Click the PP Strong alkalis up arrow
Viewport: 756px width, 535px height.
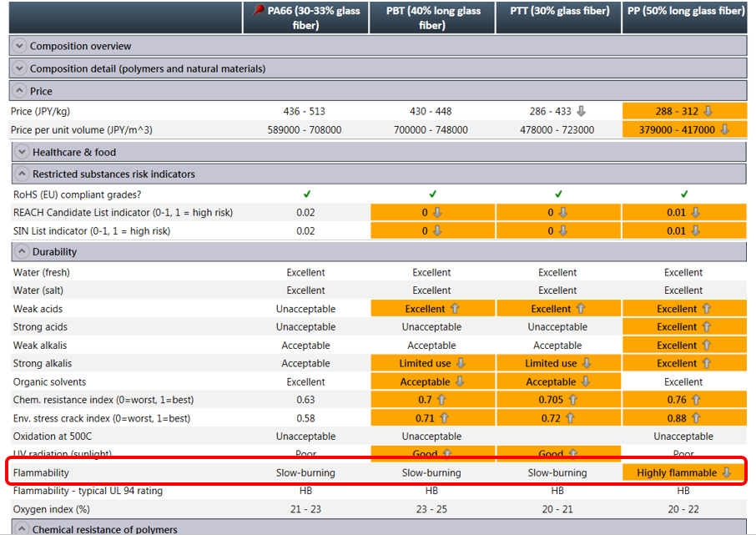click(706, 363)
